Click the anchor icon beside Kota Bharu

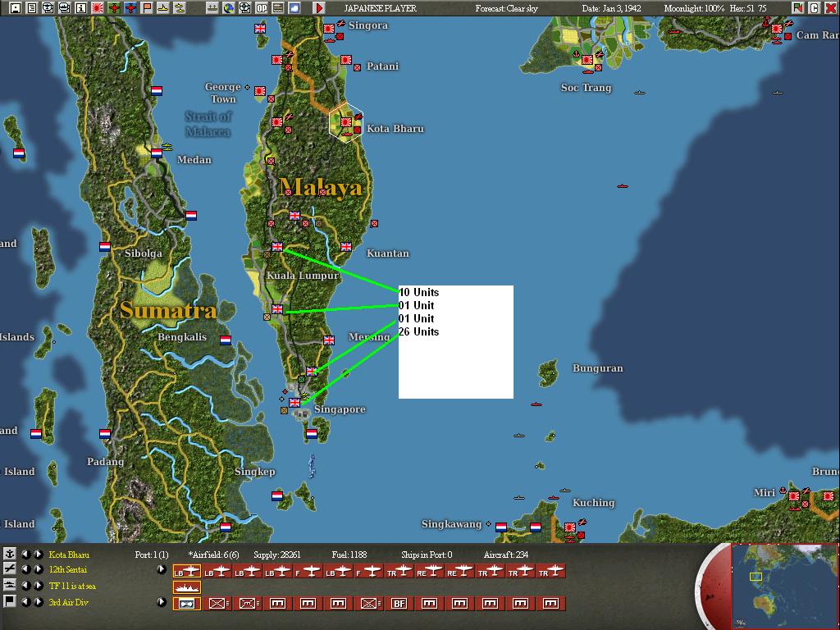(9, 554)
